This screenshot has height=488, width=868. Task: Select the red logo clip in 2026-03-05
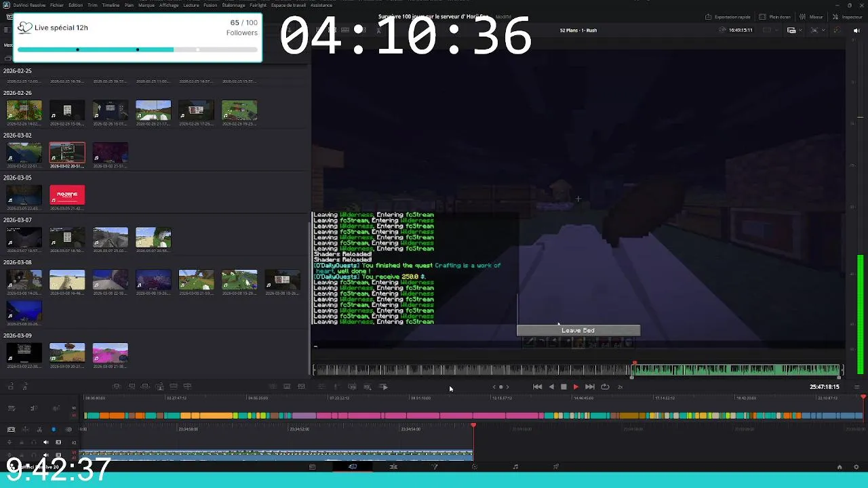[67, 195]
